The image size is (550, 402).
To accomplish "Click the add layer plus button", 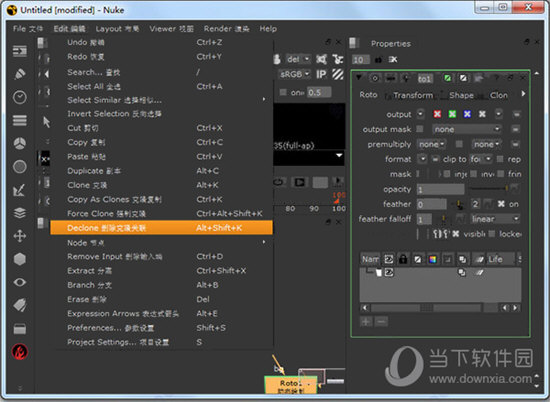I will pyautogui.click(x=366, y=321).
